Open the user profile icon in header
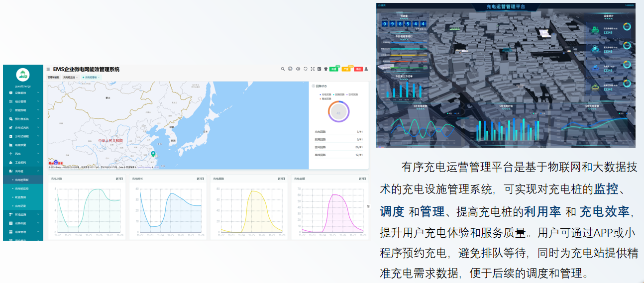The height and width of the screenshot is (283, 644). 366,69
